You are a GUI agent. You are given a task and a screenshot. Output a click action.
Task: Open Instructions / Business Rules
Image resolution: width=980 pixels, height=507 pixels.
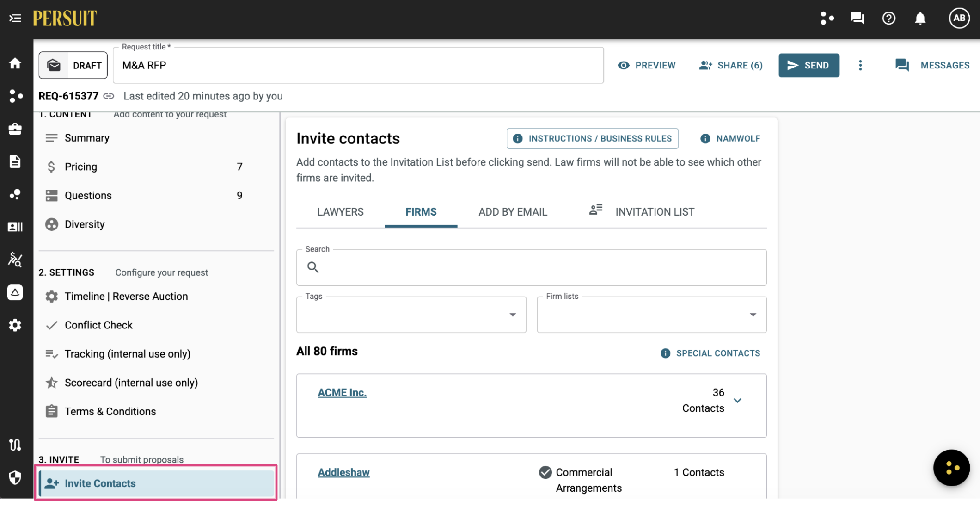(593, 138)
